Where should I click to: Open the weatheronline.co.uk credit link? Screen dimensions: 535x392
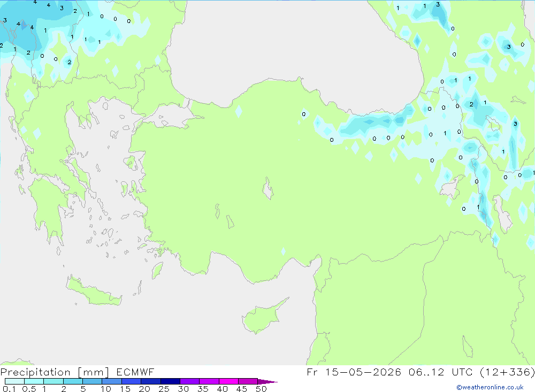tap(490, 387)
